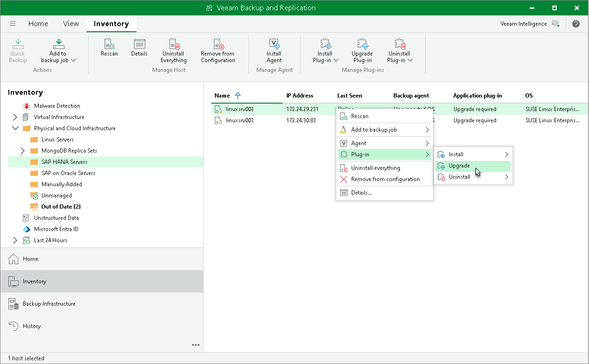The image size is (589, 364).
Task: Sort by IP Address column header
Action: [300, 96]
